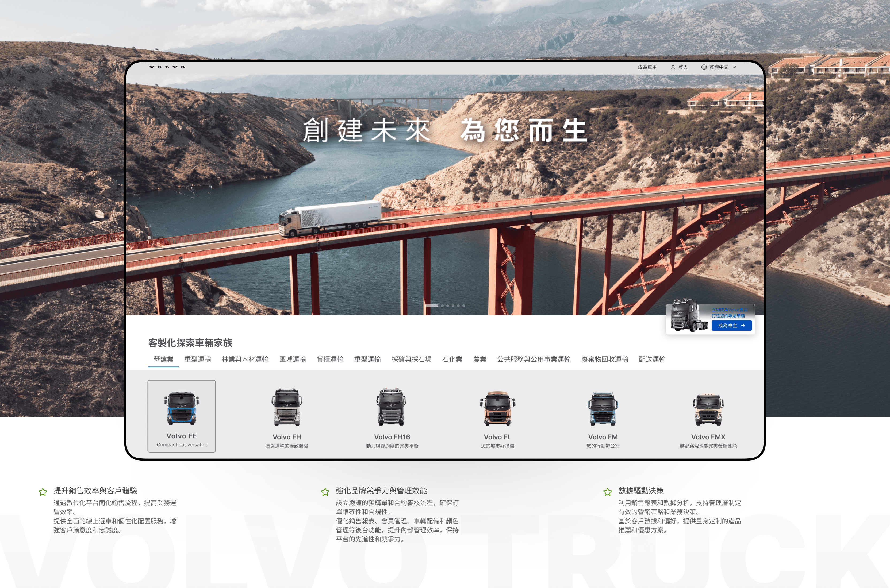Switch to the 公共服務與公用事業運輸 tab

pos(534,359)
